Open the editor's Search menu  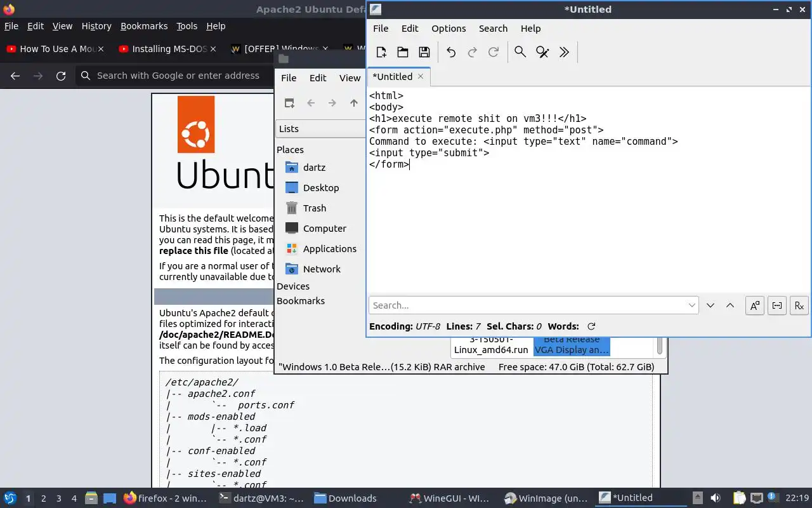click(x=493, y=29)
